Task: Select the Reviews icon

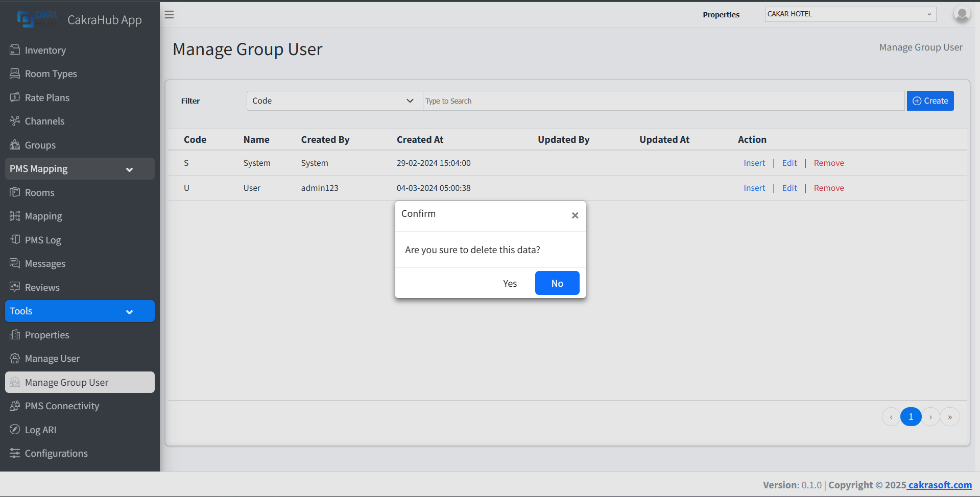Action: 15,287
